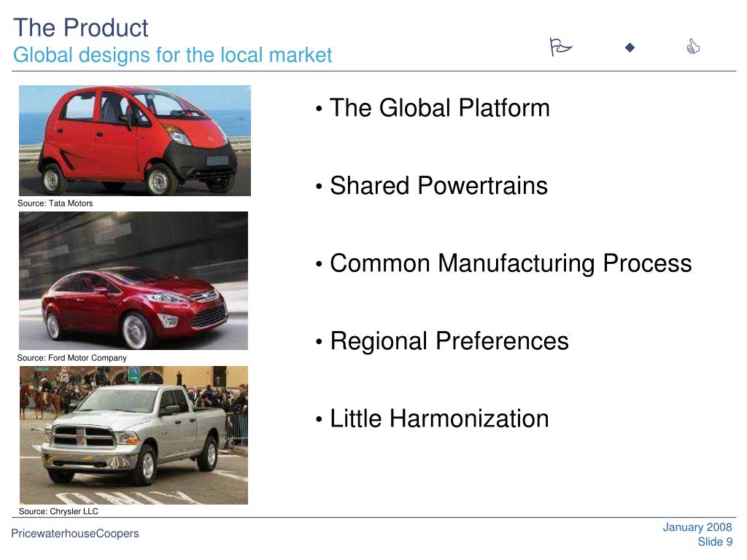Click 'The Product' slide title
Image resolution: width=747 pixels, height=560 pixels.
(81, 28)
